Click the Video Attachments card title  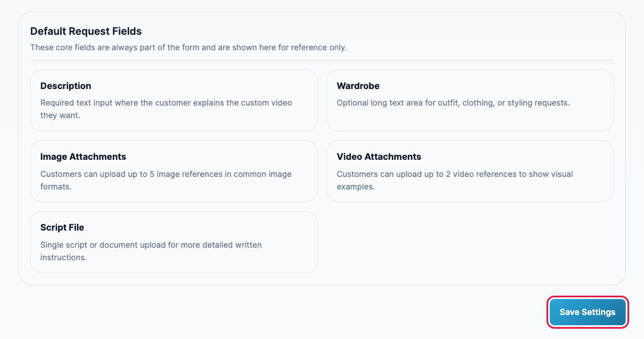click(x=379, y=156)
